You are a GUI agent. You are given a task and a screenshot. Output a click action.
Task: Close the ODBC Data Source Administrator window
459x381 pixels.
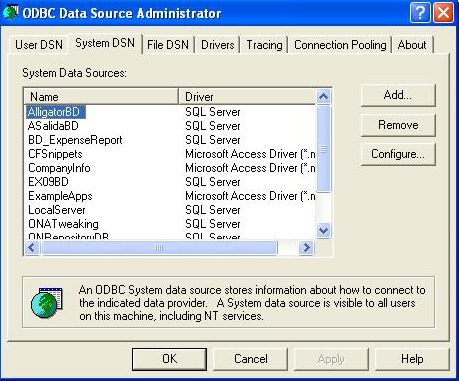[x=443, y=13]
